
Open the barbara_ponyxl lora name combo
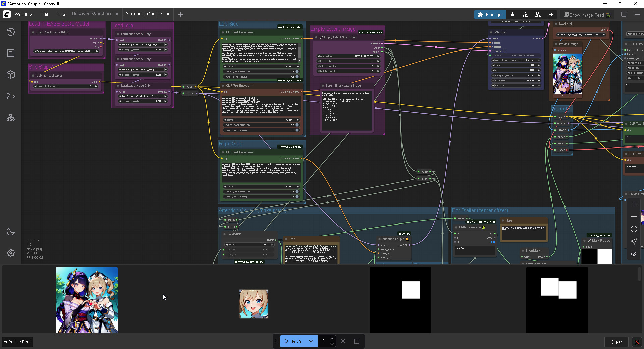point(143,44)
